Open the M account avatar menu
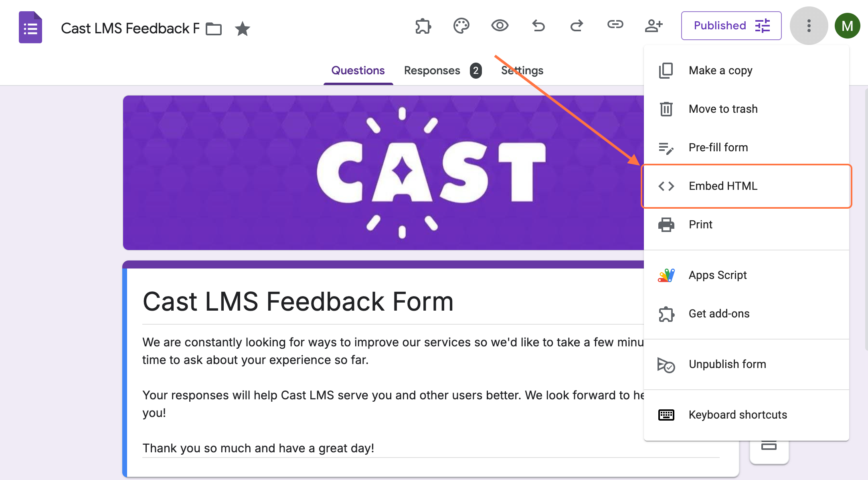Image resolution: width=868 pixels, height=480 pixels. click(x=847, y=26)
